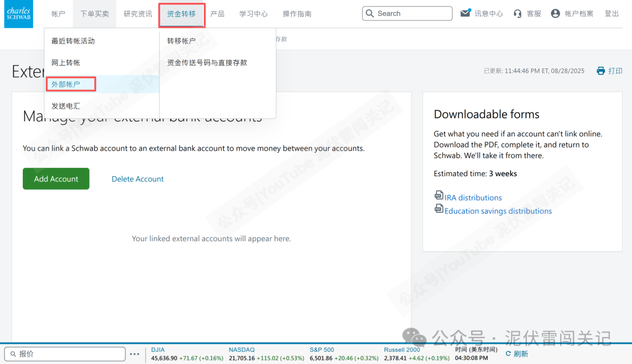The width and height of the screenshot is (632, 364).
Task: Focus the 报价 quote input field
Action: [65, 354]
